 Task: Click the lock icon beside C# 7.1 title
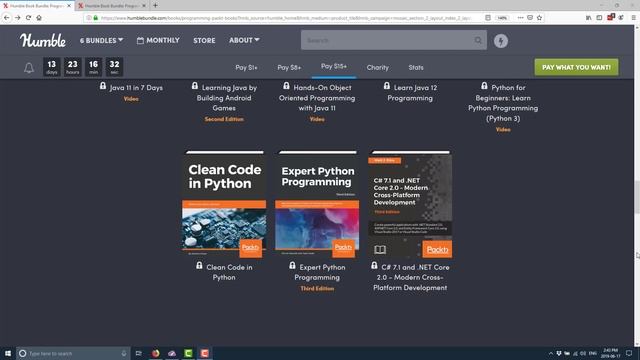pos(374,266)
